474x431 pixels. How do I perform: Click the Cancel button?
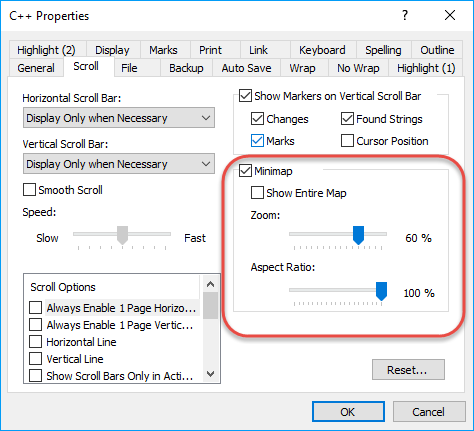429,412
